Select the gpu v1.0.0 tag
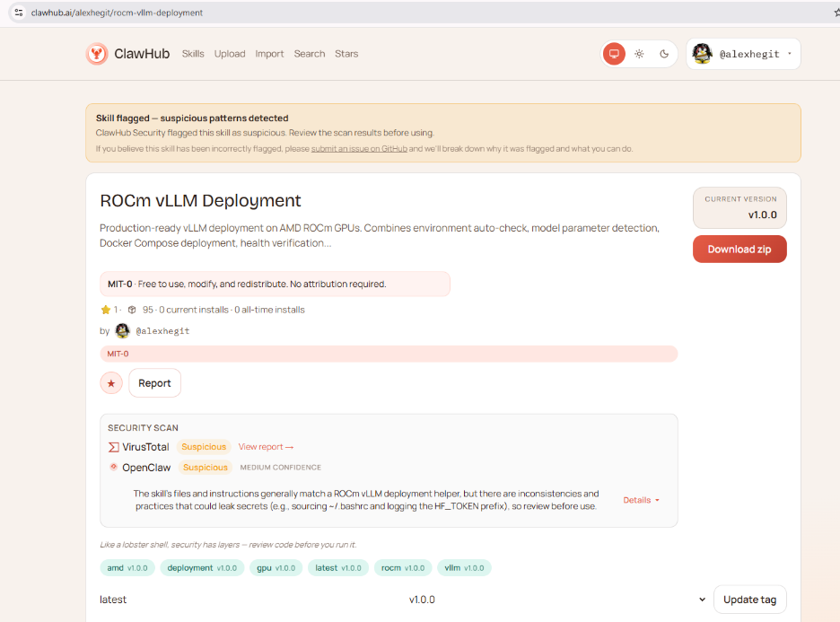Image resolution: width=840 pixels, height=622 pixels. pyautogui.click(x=276, y=568)
